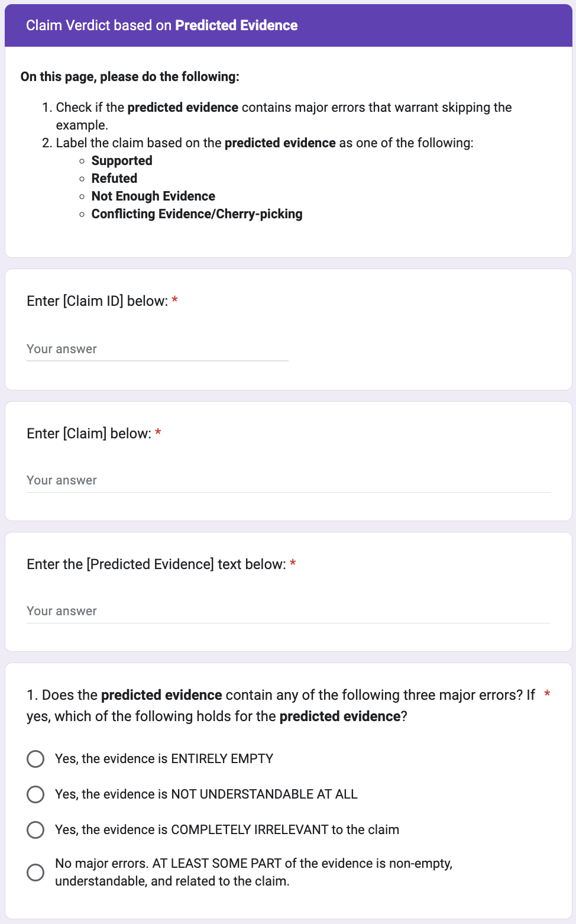Click the "Enter [Claim ID] below" question label

[x=98, y=301]
